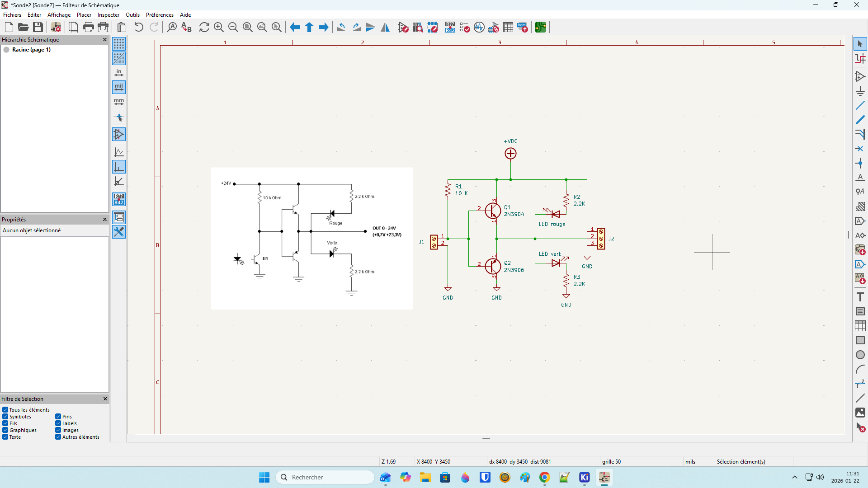The image size is (868, 488).
Task: Switch units to millimeters
Action: [119, 102]
